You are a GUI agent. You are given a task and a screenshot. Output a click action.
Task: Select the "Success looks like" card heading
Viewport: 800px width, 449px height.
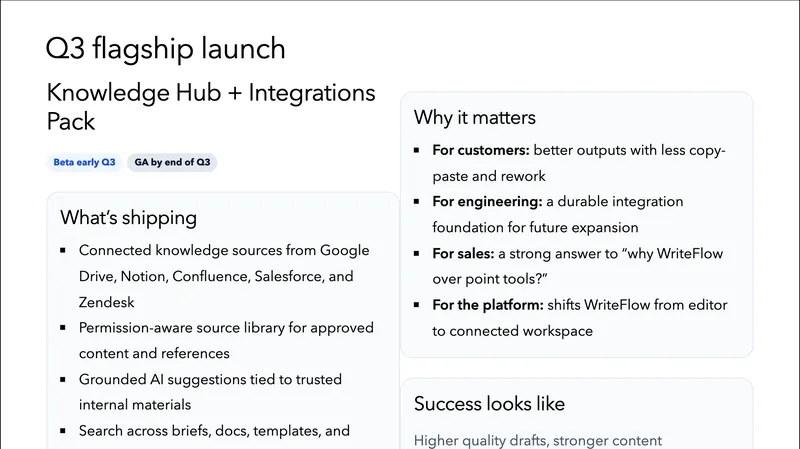pos(489,404)
